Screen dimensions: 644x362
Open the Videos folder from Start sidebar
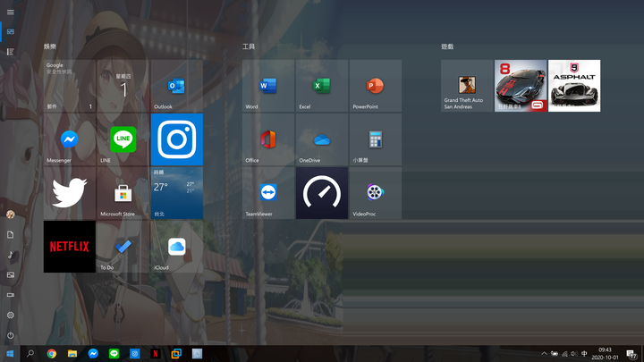(x=10, y=295)
